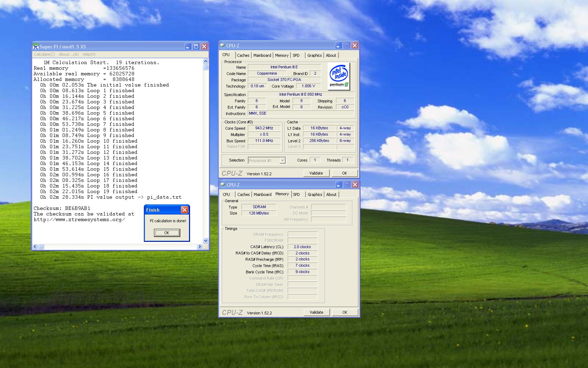Viewport: 588px width, 368px height.
Task: Select Memory tab in bottom CPU-Z window
Action: click(282, 194)
